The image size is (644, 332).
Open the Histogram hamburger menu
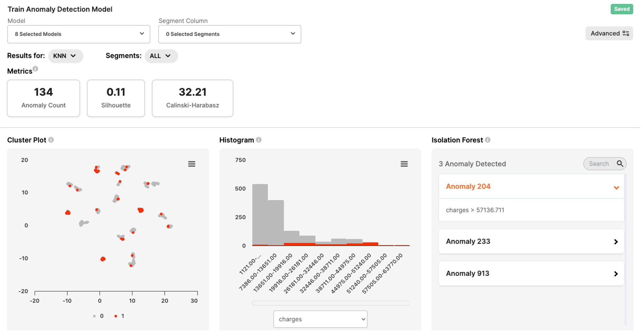(x=404, y=164)
